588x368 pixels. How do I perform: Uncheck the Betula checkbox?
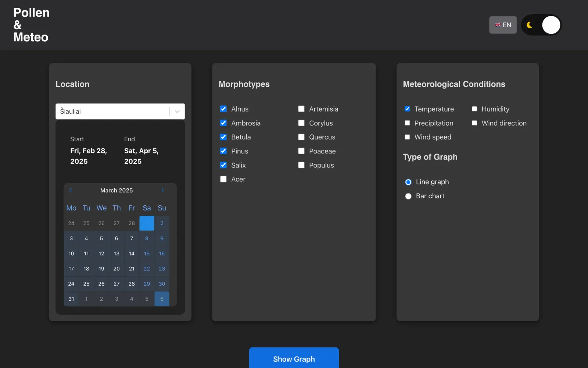click(x=223, y=137)
